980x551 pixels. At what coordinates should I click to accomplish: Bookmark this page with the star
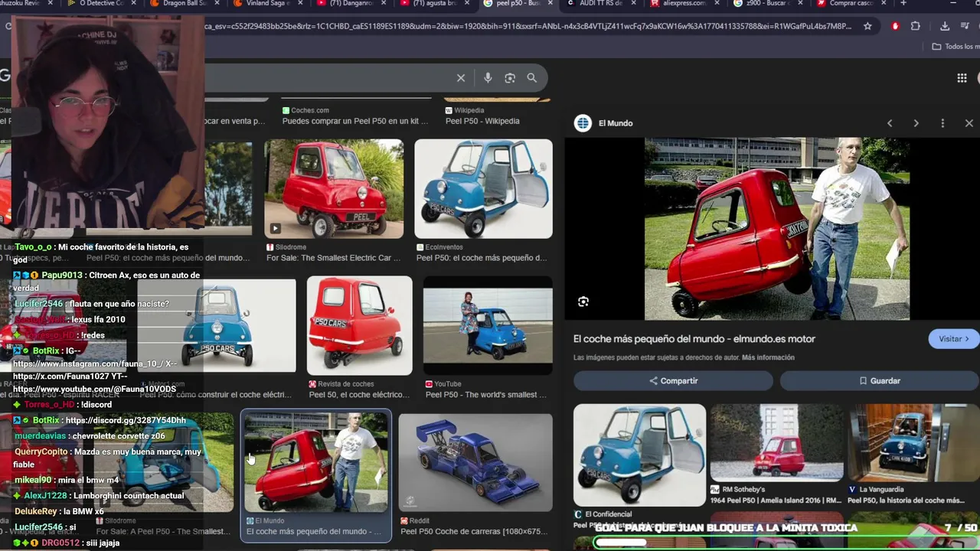pos(867,26)
